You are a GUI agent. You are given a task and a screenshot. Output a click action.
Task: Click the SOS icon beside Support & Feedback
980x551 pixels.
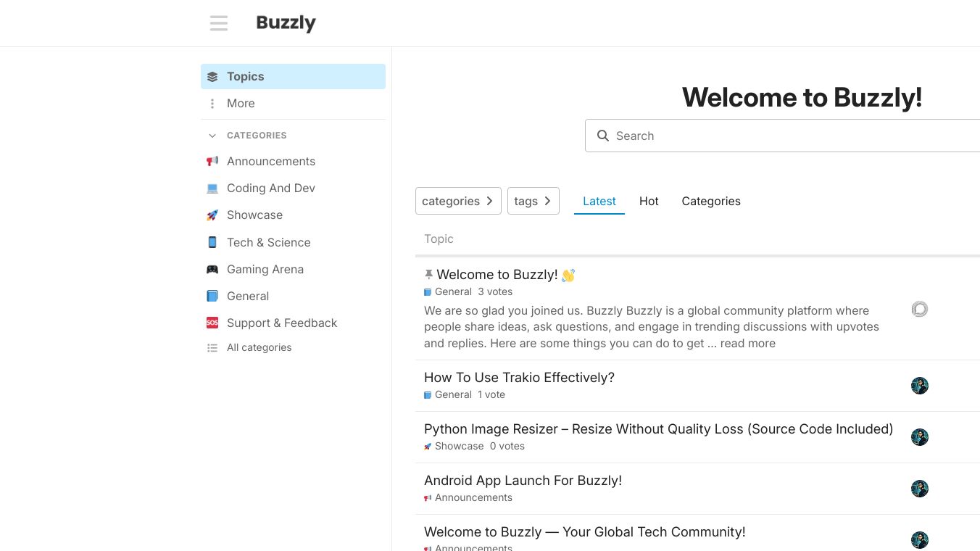212,323
